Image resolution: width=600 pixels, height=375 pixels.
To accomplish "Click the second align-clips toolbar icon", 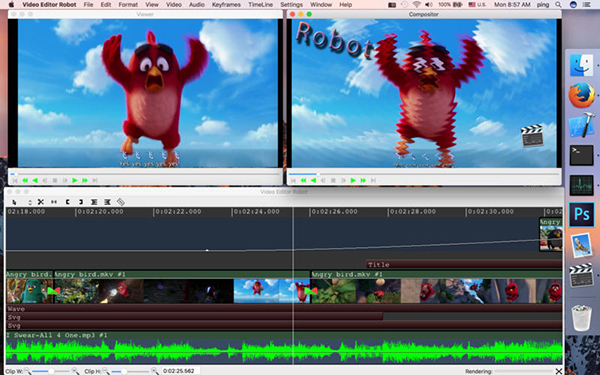I will coord(108,202).
